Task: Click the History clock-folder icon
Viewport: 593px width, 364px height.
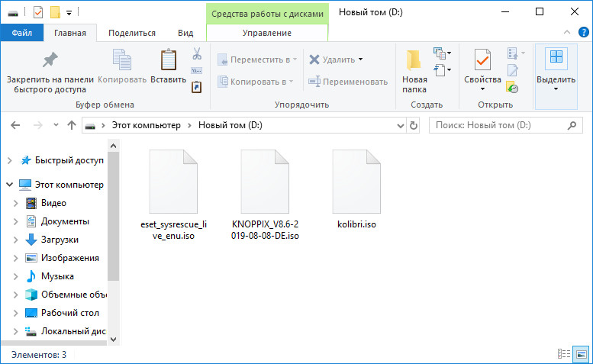Action: [512, 87]
